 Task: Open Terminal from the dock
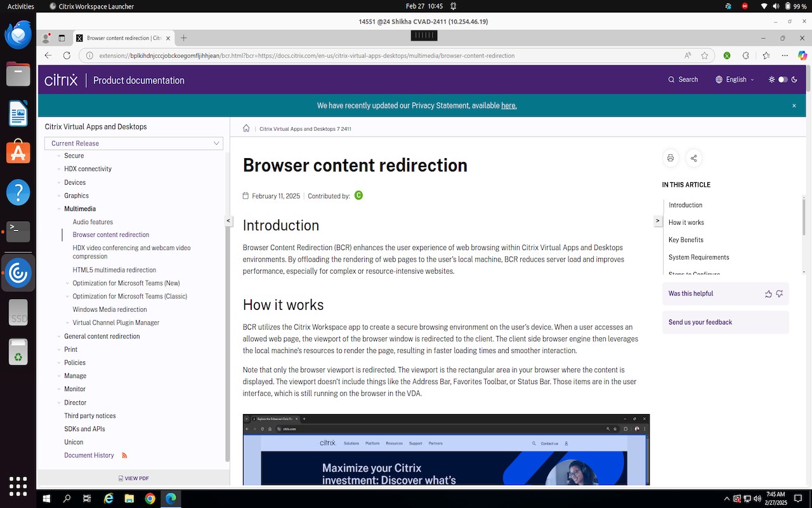[x=18, y=231]
